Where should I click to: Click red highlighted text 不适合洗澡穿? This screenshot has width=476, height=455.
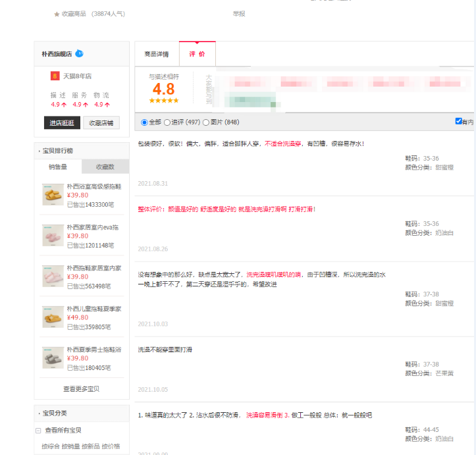click(282, 144)
